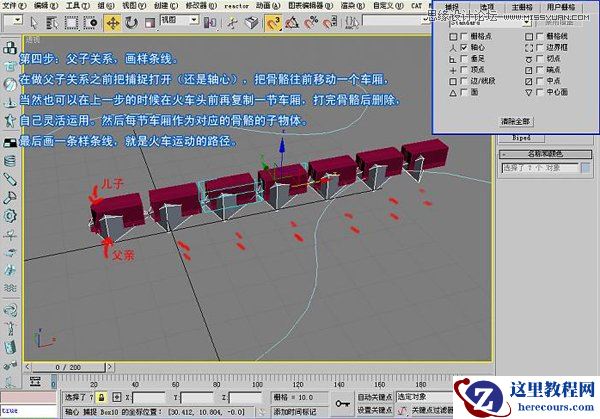
Task: Enable the 栅格线 grid lines snap checkbox
Action: click(x=540, y=36)
